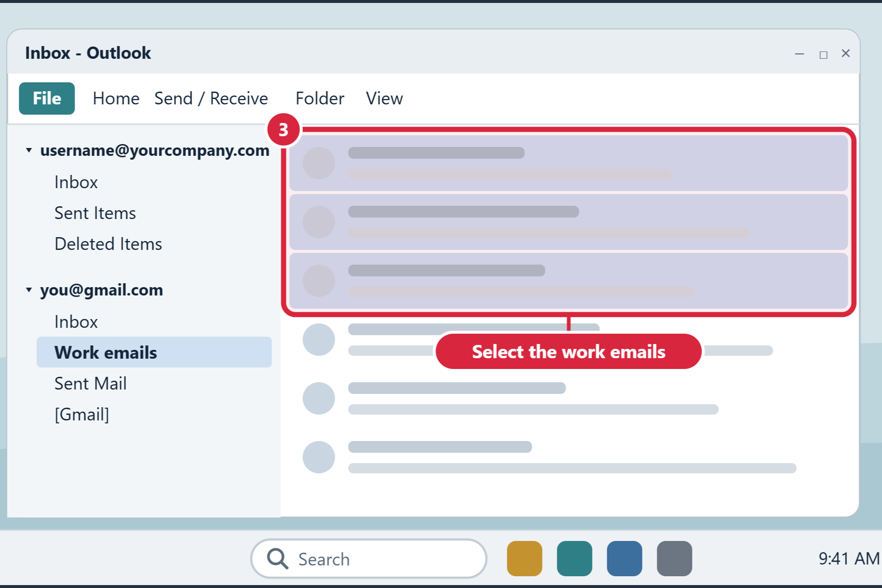Open the View ribbon tab
This screenshot has width=882, height=588.
pyautogui.click(x=384, y=98)
